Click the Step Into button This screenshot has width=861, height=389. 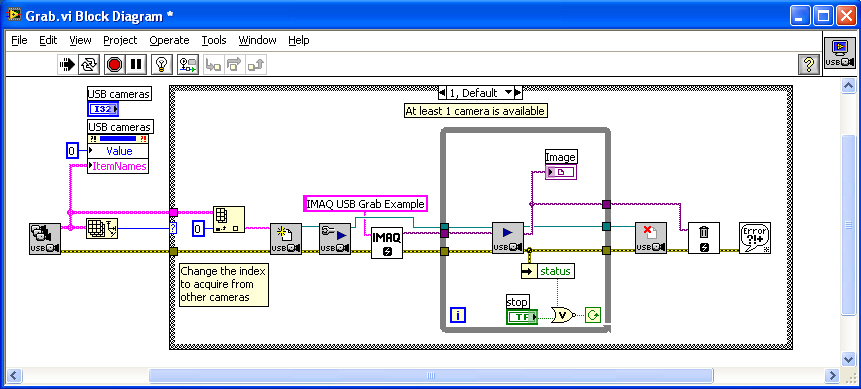click(214, 65)
